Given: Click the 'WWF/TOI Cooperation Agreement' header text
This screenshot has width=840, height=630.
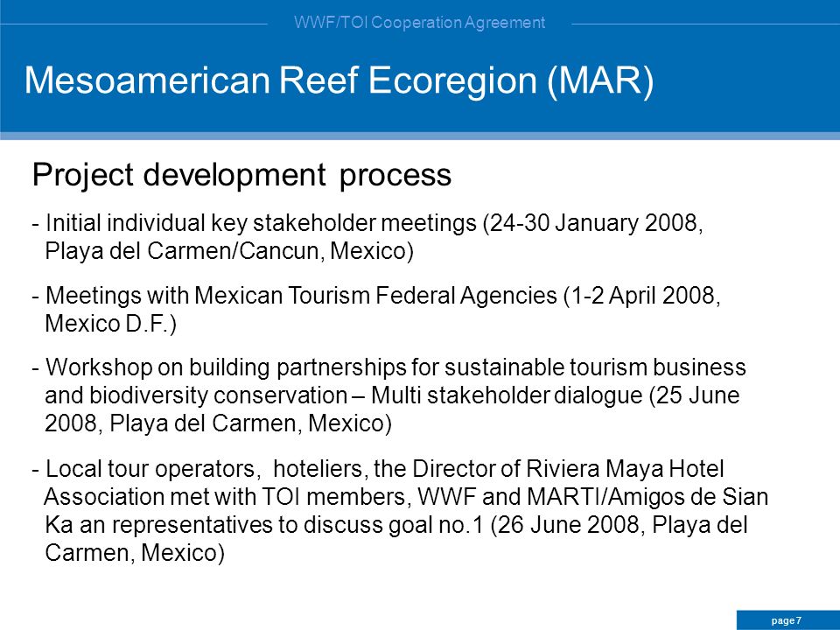Looking at the screenshot, I should [x=419, y=23].
